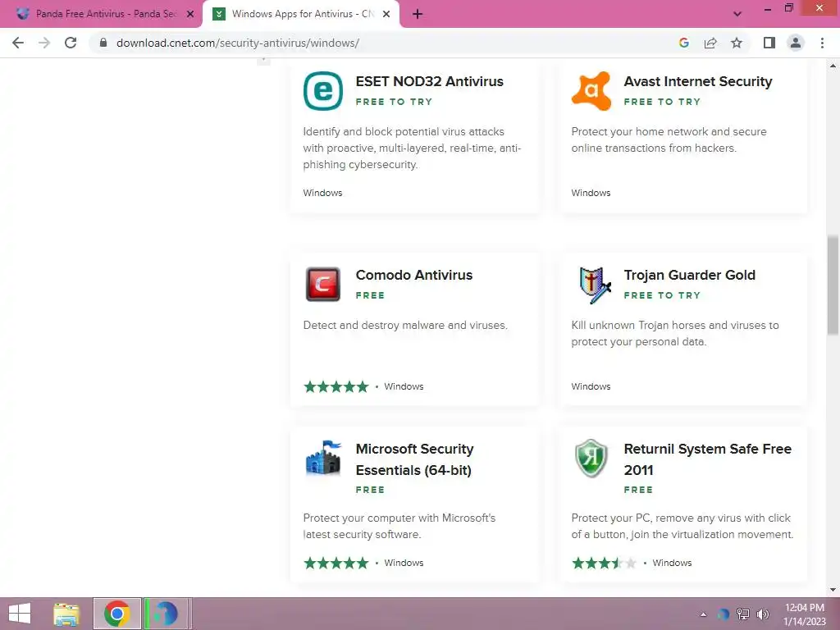This screenshot has height=630, width=840.
Task: Reload the current CNET page
Action: (71, 43)
